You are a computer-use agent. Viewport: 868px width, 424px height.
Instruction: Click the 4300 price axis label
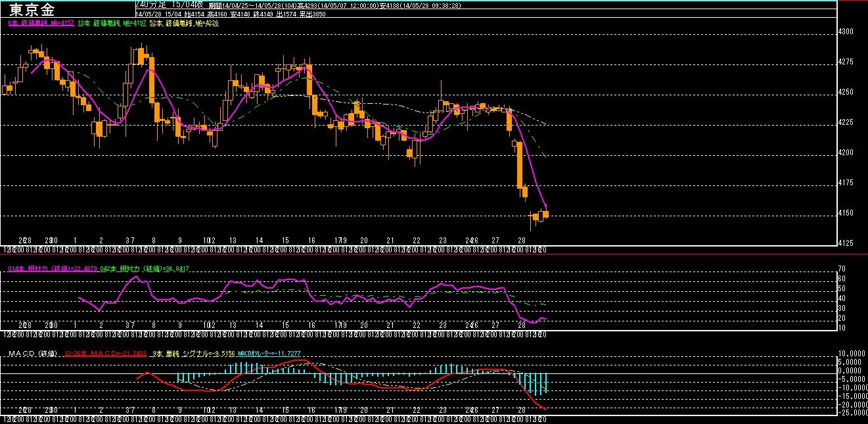(847, 32)
